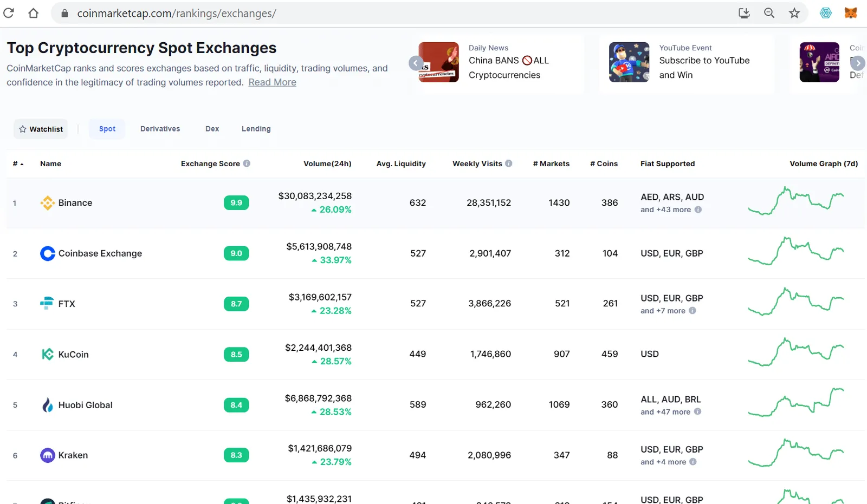Switch to the Dex tab
The height and width of the screenshot is (504, 867).
point(212,129)
